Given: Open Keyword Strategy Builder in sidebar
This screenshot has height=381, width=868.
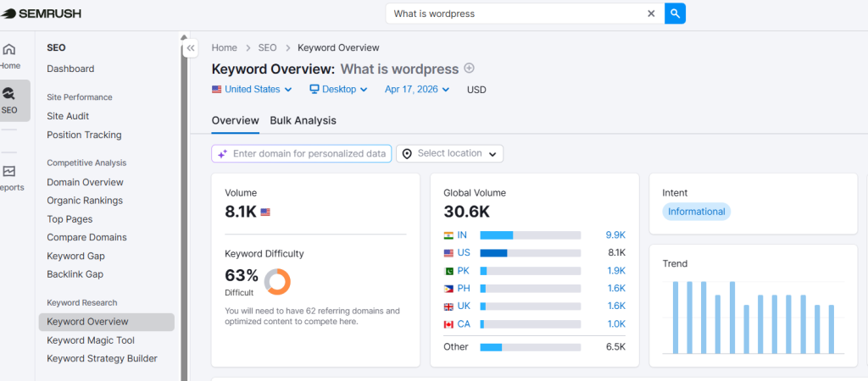Looking at the screenshot, I should click(x=102, y=358).
